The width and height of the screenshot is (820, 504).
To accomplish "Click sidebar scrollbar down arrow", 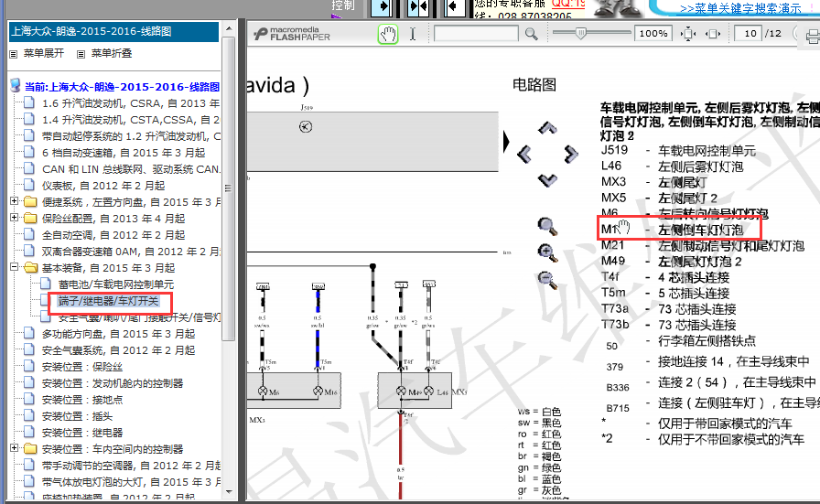I will [x=229, y=491].
